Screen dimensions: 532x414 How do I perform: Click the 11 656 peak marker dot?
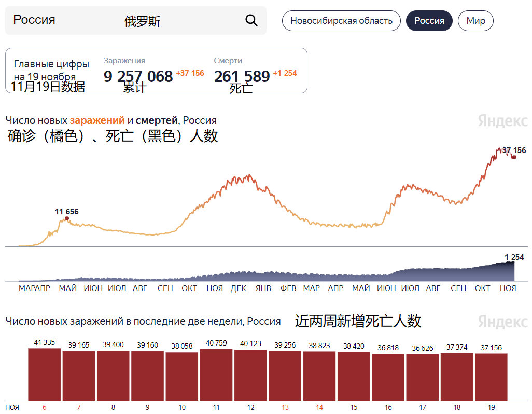click(67, 218)
